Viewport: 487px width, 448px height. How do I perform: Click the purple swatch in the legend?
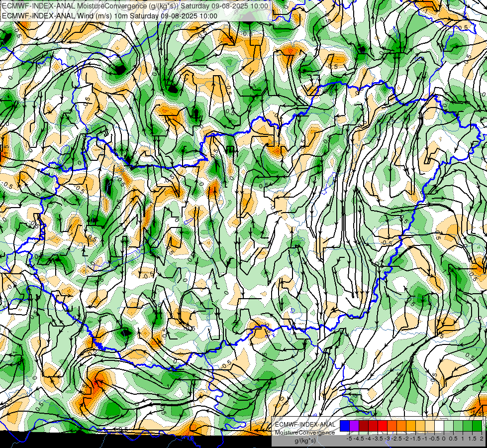pos(354,426)
